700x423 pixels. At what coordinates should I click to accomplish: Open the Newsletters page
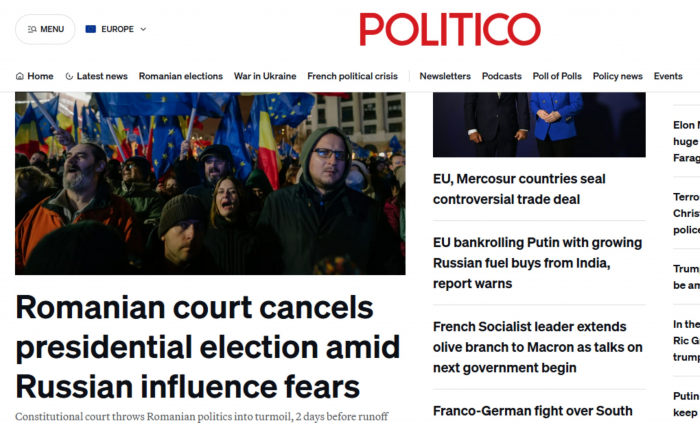click(445, 76)
